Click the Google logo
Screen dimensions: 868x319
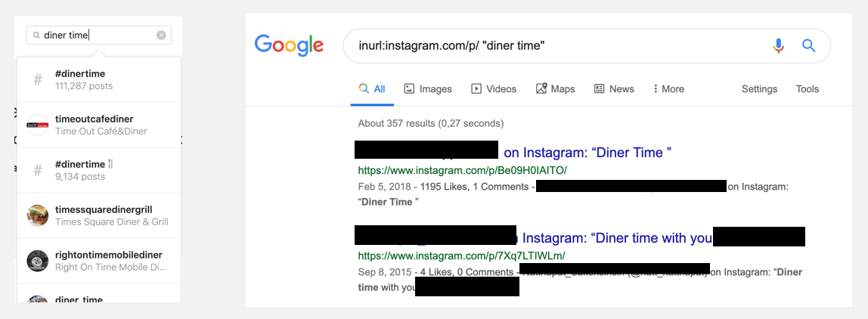[x=289, y=46]
